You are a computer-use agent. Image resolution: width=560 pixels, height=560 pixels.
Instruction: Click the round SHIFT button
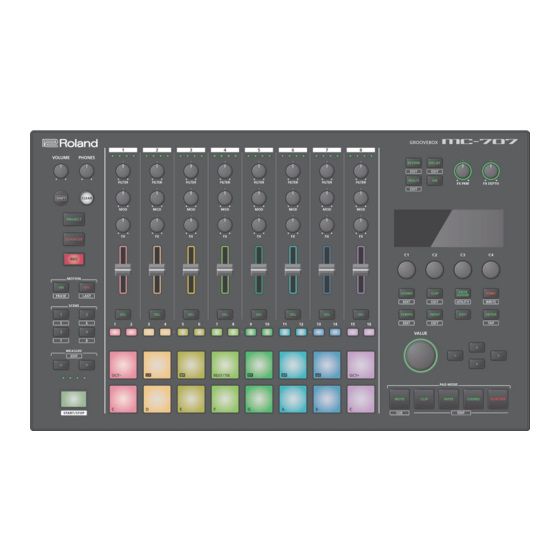tap(61, 198)
